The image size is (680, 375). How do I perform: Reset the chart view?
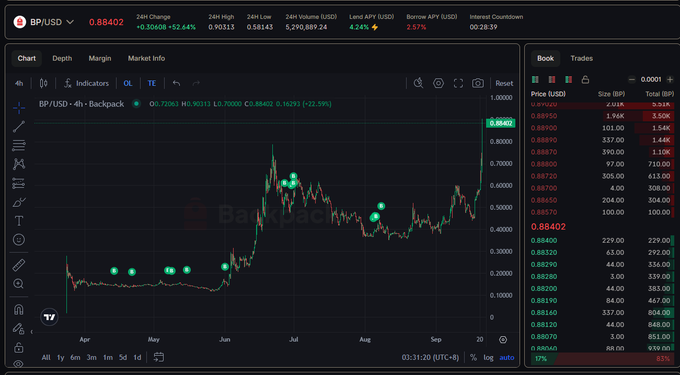(504, 83)
